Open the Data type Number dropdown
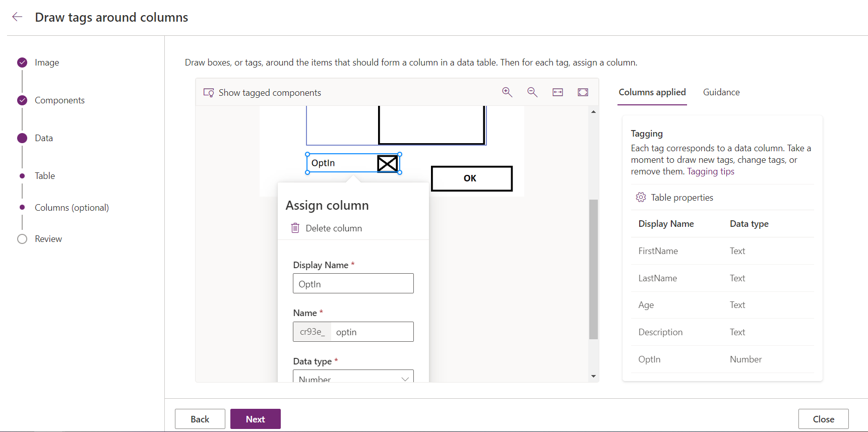 pyautogui.click(x=353, y=376)
